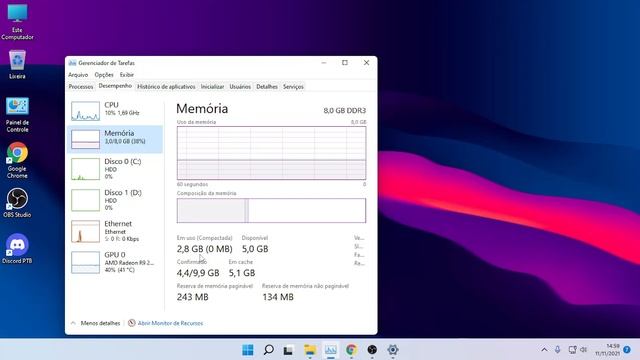640x360 pixels.
Task: Open File Explorer from the taskbar
Action: [x=310, y=350]
